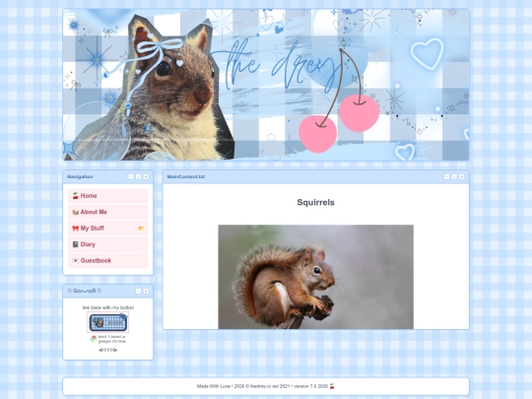The height and width of the screenshot is (399, 532).
Task: Close the MainContent.txt window
Action: [462, 176]
